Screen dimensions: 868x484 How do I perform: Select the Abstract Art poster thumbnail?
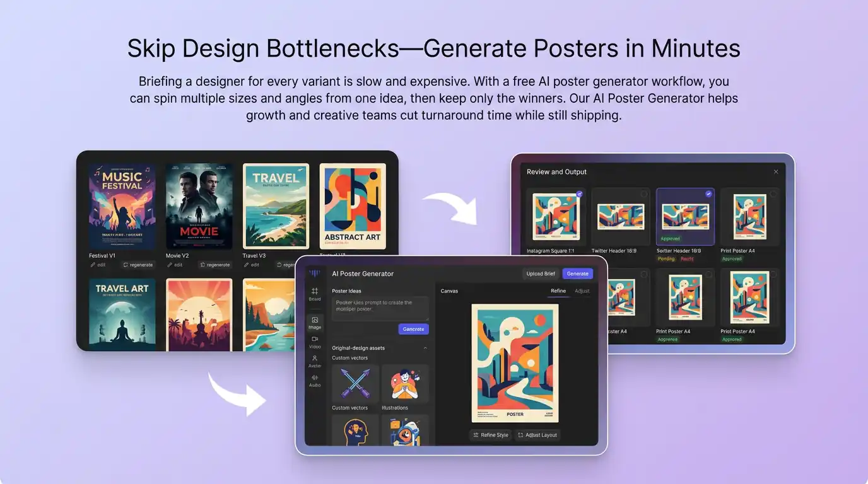click(353, 206)
